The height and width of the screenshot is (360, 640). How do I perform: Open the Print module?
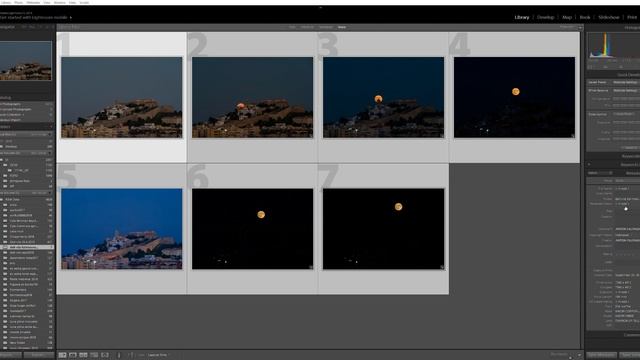pos(632,18)
